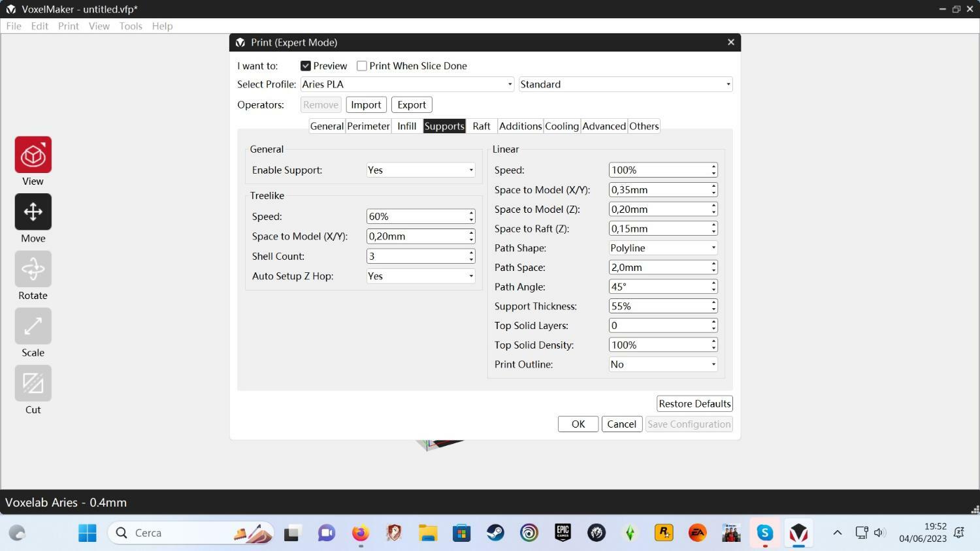Open the Tools menu

[x=130, y=26]
